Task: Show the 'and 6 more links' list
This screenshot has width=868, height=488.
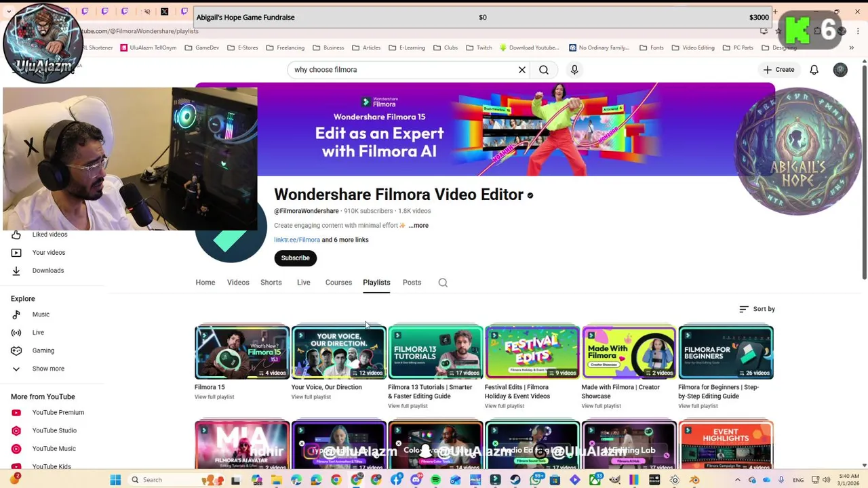Action: coord(345,240)
